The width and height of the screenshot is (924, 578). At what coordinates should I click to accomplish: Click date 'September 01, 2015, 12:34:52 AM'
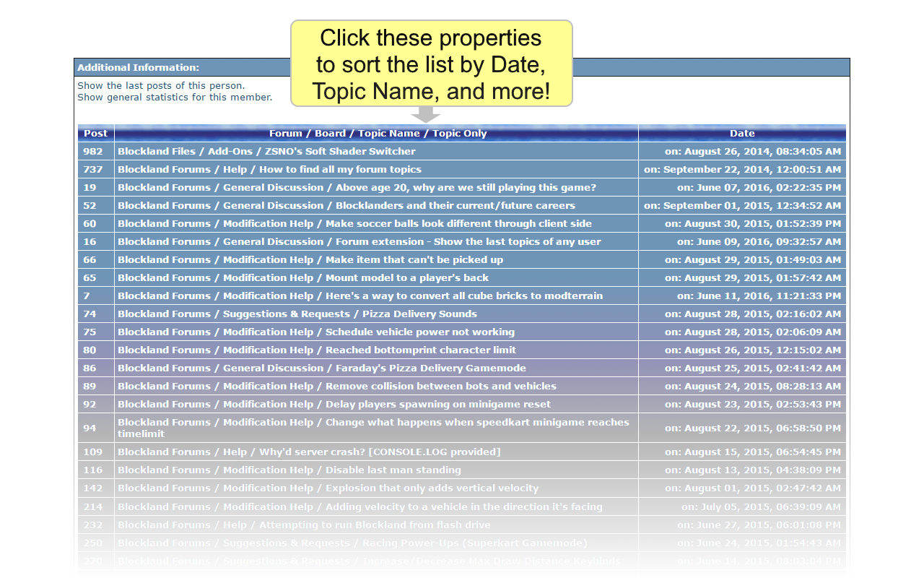click(752, 205)
